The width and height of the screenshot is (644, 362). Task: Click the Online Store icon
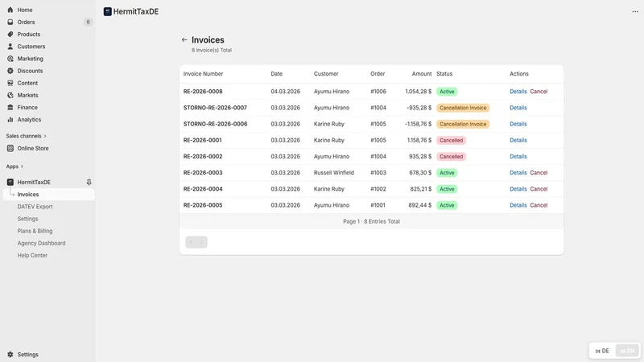point(10,148)
